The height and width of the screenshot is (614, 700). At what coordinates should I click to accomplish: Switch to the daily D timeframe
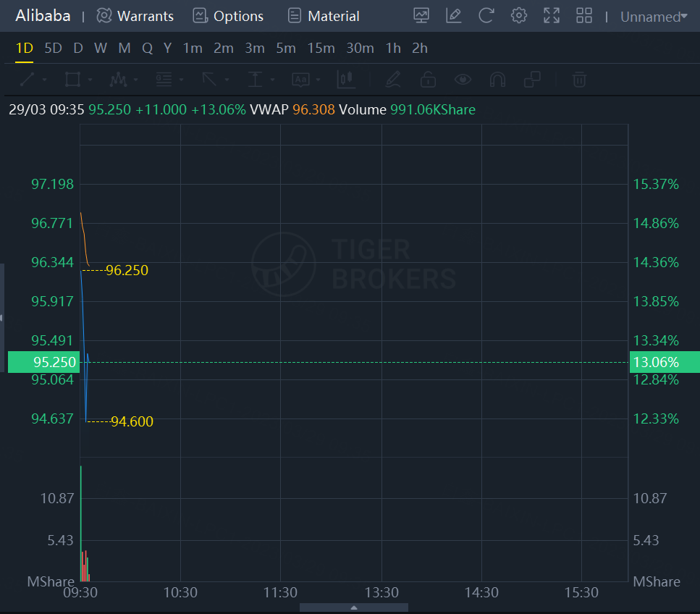(x=78, y=48)
